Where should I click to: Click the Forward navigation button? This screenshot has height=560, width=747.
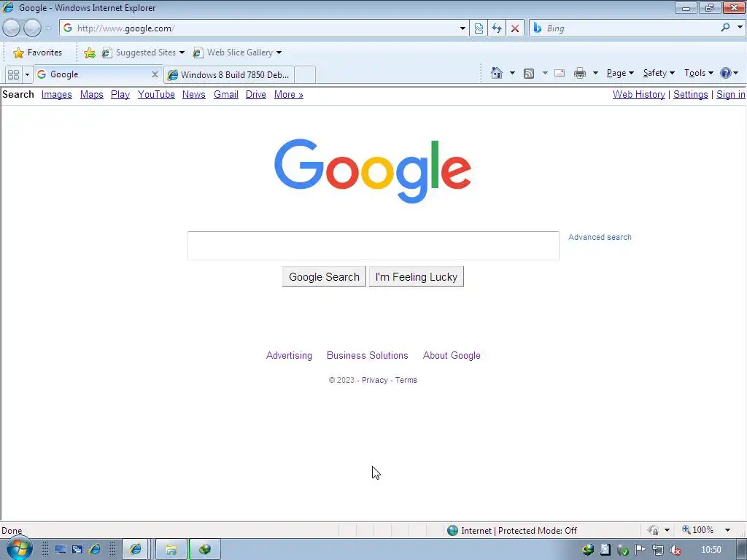32,28
